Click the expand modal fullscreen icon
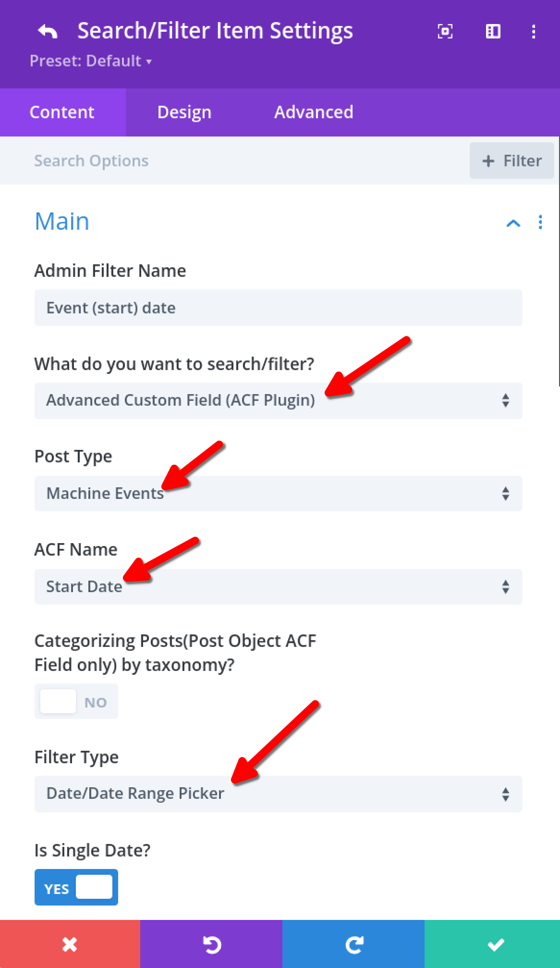 click(x=445, y=31)
